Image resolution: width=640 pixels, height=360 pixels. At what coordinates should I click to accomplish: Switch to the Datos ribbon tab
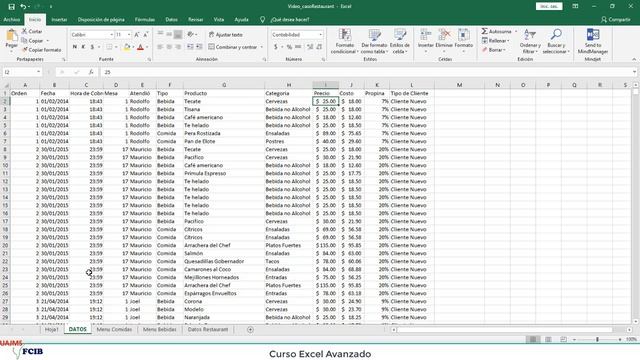point(171,20)
